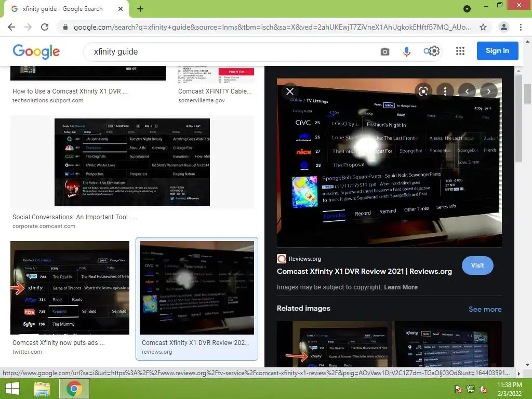The height and width of the screenshot is (399, 532).
Task: Click the Chrome taskbar icon
Action: pyautogui.click(x=74, y=389)
